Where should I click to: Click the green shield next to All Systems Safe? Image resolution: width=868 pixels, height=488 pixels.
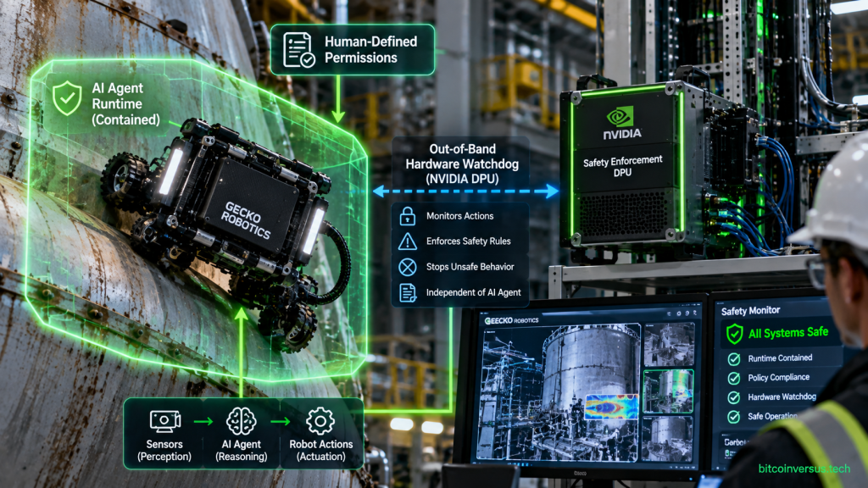click(x=735, y=334)
